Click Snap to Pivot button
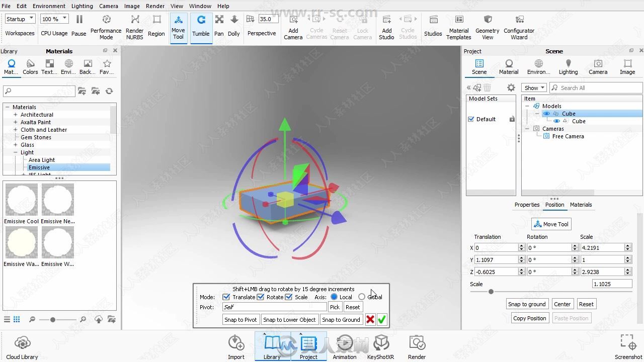Image resolution: width=644 pixels, height=362 pixels. (x=240, y=320)
